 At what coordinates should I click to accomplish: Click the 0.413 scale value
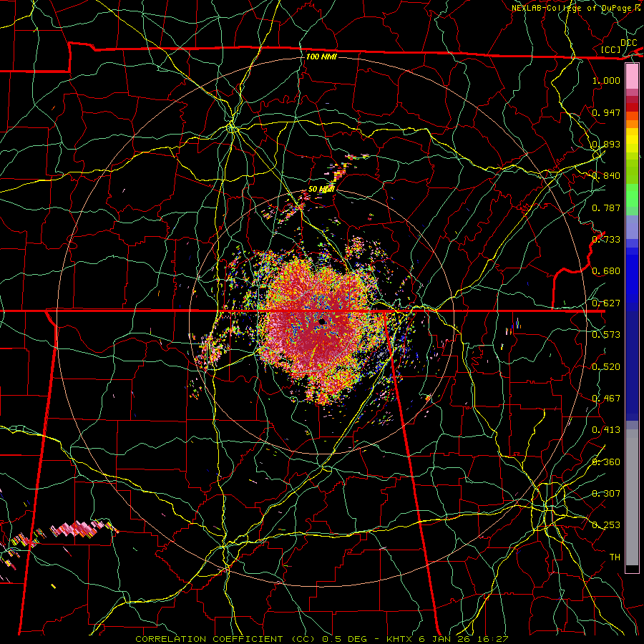point(606,430)
